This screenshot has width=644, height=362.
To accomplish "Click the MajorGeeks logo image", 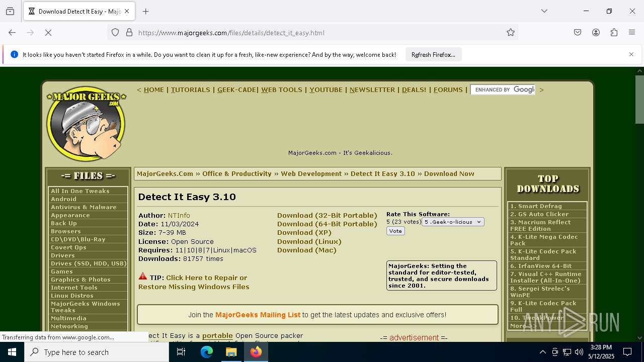I will click(86, 124).
